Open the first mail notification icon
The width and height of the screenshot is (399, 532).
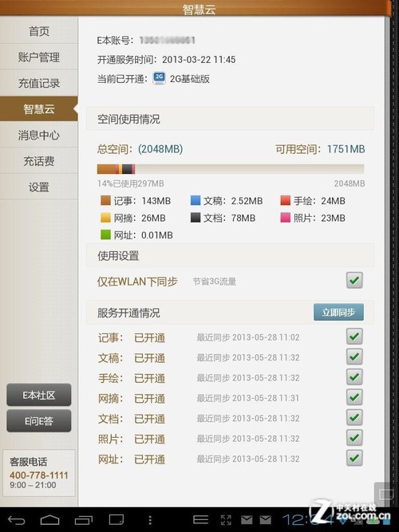pos(247,520)
